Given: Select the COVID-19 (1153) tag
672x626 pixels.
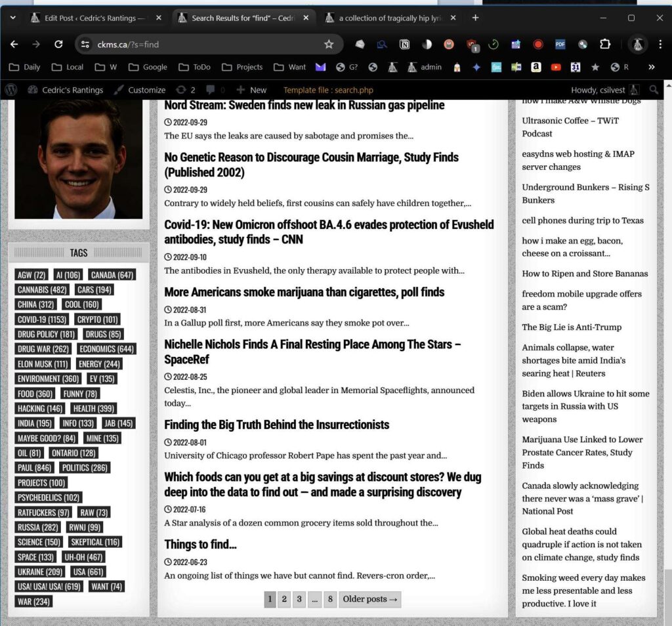Looking at the screenshot, I should click(x=42, y=320).
